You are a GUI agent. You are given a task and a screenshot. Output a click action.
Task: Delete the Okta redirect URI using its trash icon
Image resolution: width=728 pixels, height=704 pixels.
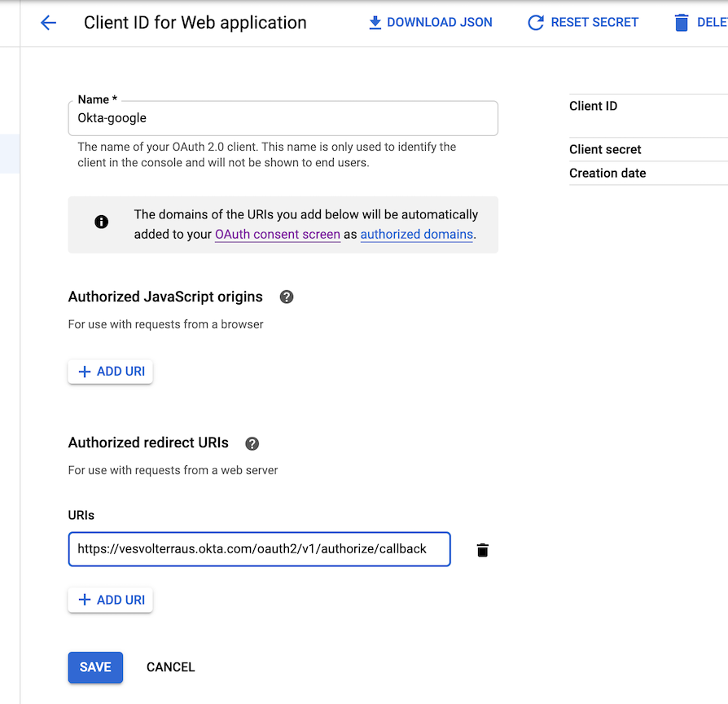click(x=482, y=550)
